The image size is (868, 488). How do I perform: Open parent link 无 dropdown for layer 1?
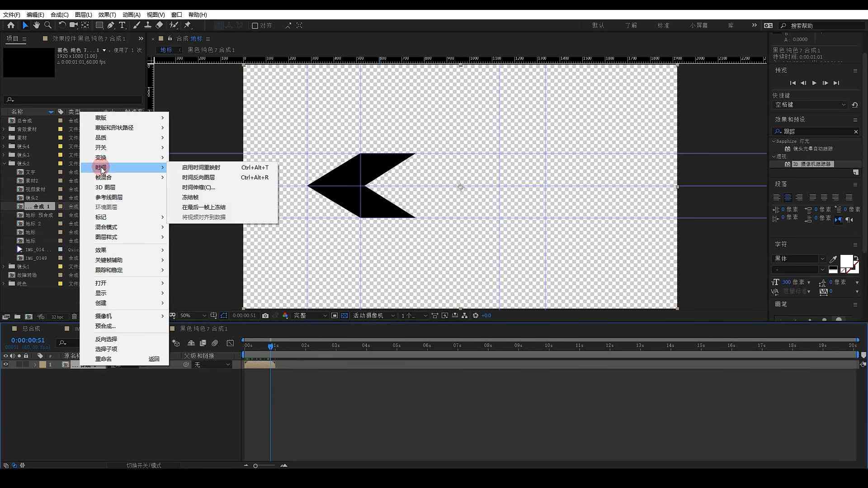tap(212, 365)
